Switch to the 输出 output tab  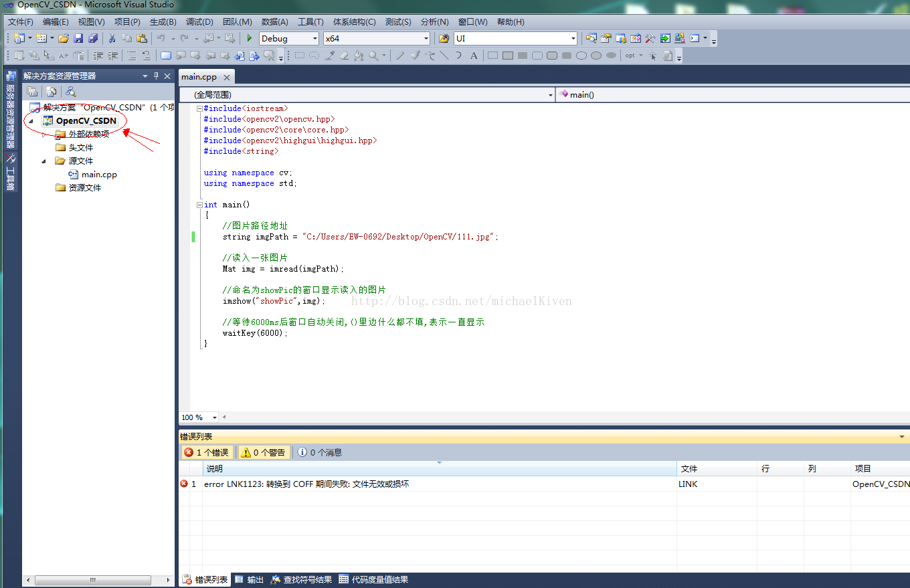(x=249, y=580)
